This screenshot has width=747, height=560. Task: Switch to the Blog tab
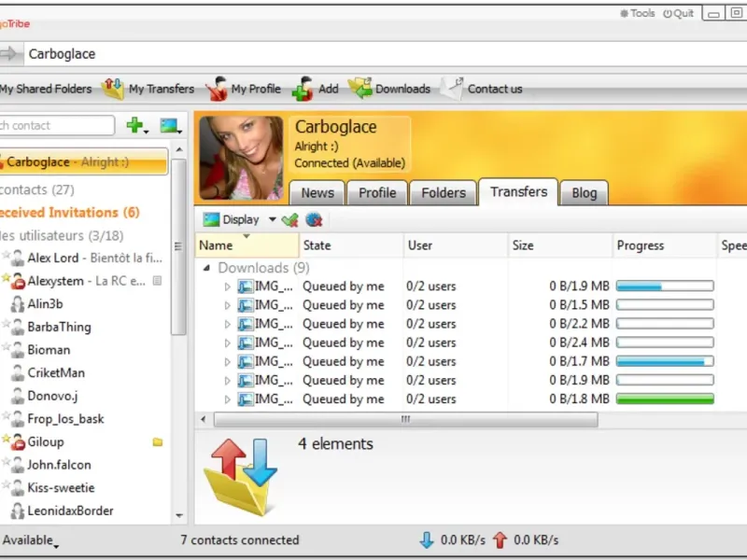pos(585,193)
